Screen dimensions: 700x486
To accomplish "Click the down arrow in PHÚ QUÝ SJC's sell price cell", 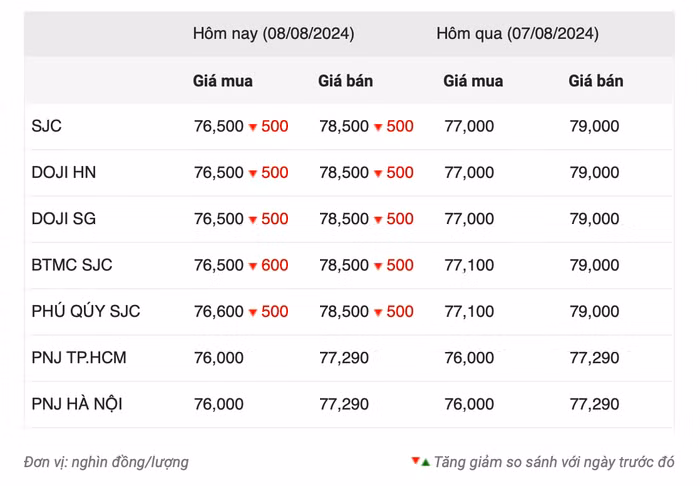I will coord(378,312).
